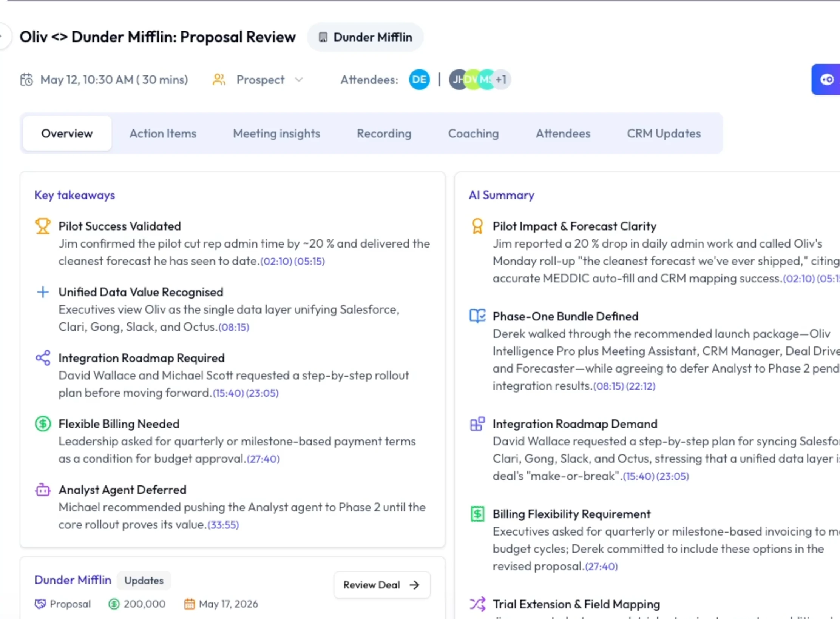Screen dimensions: 840x619
Task: Jump to (15:40) in Integration Roadmap Demand
Action: coord(639,476)
